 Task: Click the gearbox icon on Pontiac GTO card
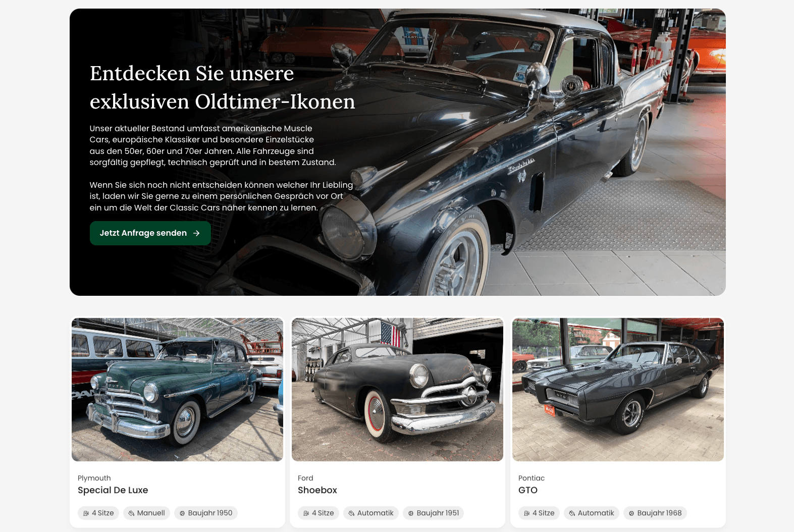[x=572, y=513]
